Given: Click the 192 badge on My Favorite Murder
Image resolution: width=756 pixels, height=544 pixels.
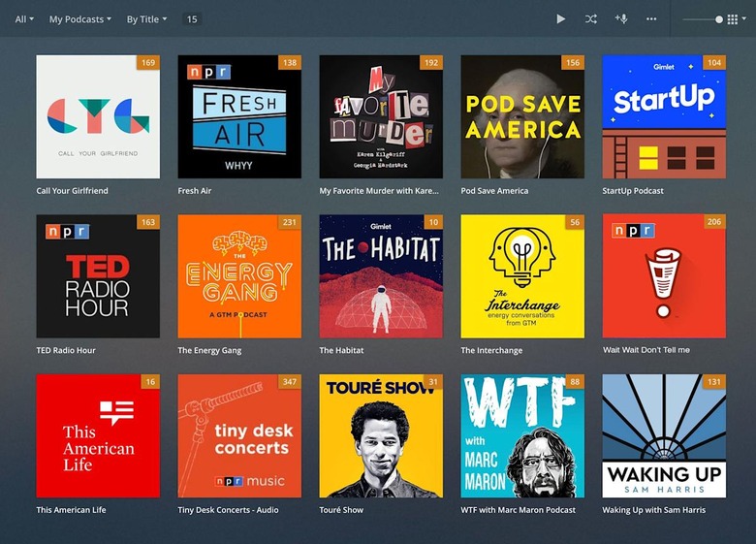Looking at the screenshot, I should click(430, 63).
